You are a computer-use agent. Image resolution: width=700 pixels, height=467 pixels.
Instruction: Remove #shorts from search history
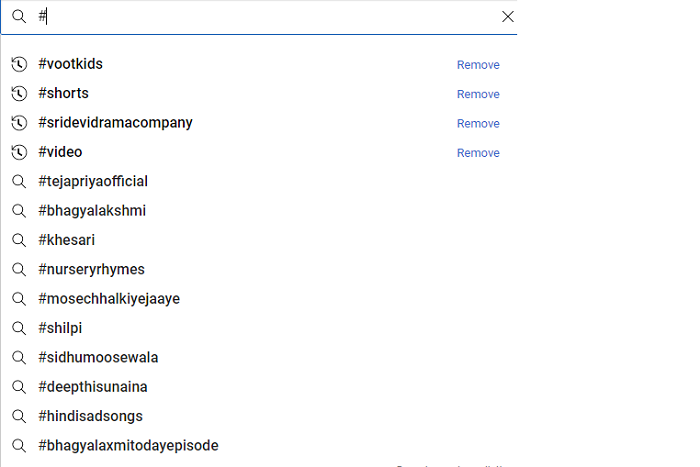pyautogui.click(x=478, y=94)
